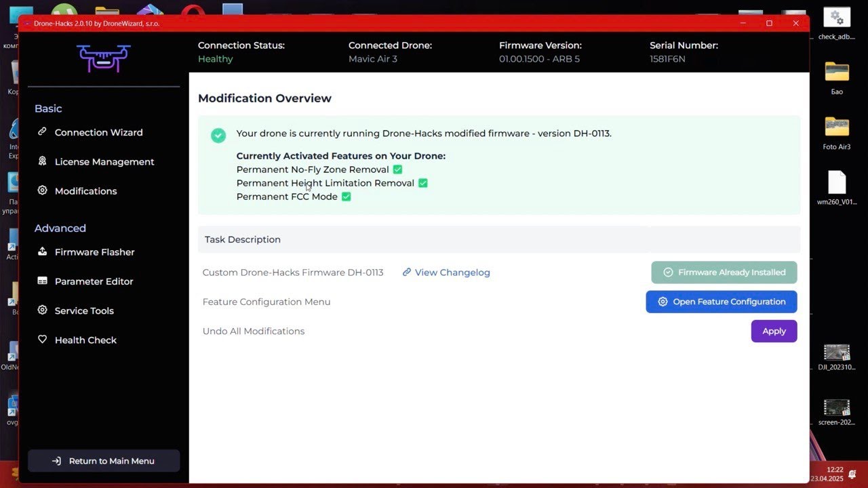The height and width of the screenshot is (488, 868).
Task: Click the "Modification Overview" heading
Action: [x=264, y=98]
